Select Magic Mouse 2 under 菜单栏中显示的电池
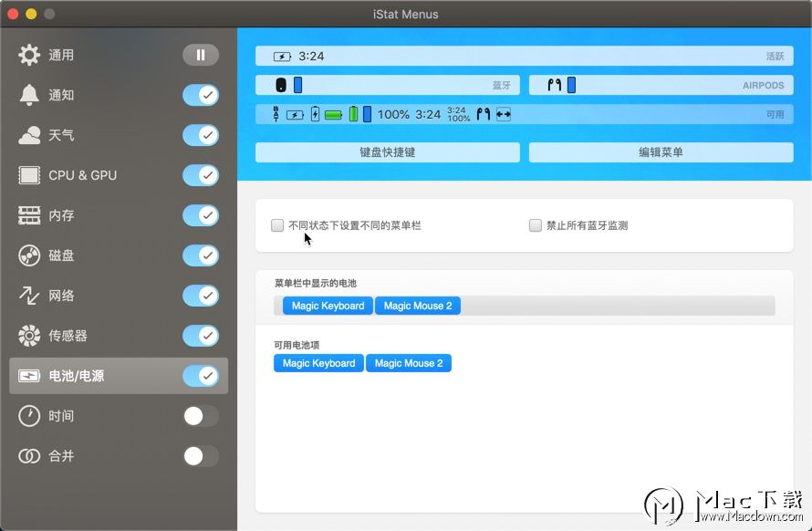Screen dimensions: 812x531 pos(418,306)
